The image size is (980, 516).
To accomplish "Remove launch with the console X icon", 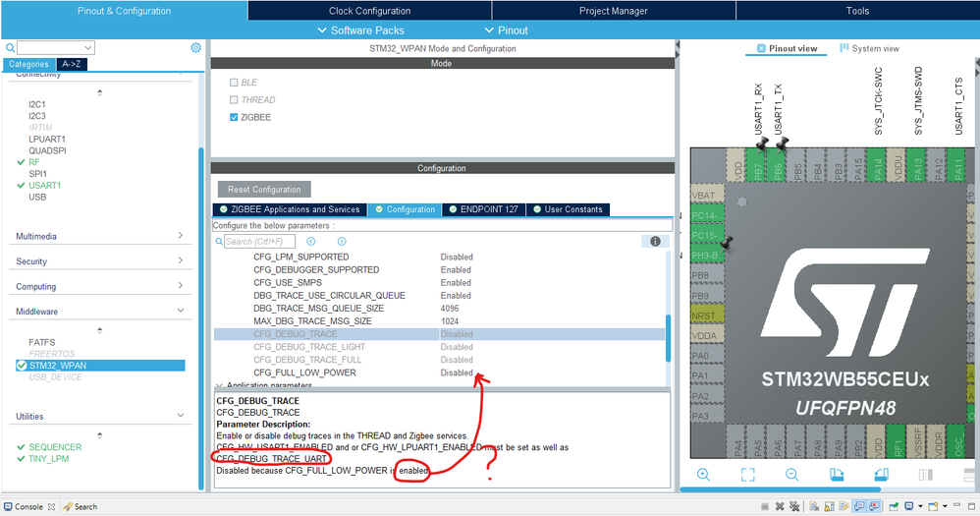I will click(780, 506).
